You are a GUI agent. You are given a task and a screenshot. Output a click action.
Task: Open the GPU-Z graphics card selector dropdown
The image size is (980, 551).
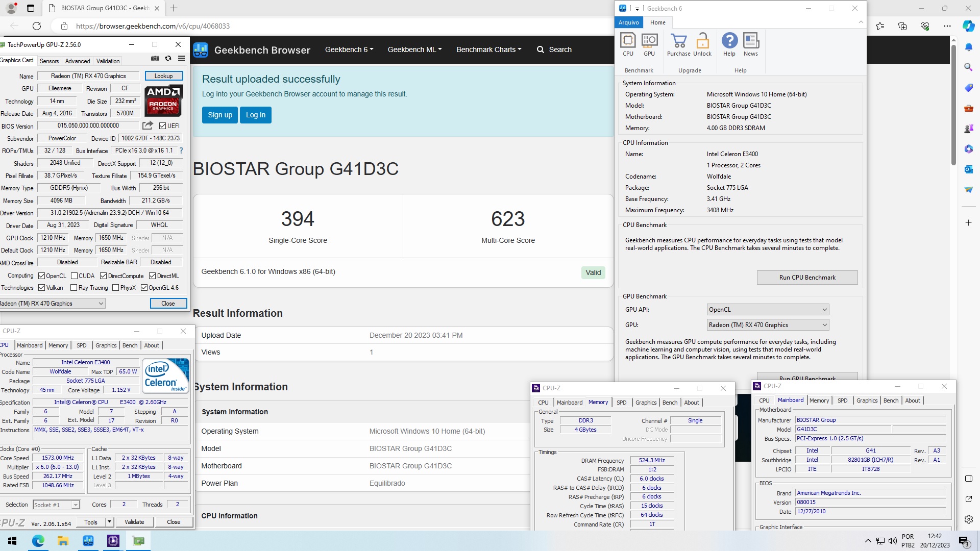tap(52, 304)
